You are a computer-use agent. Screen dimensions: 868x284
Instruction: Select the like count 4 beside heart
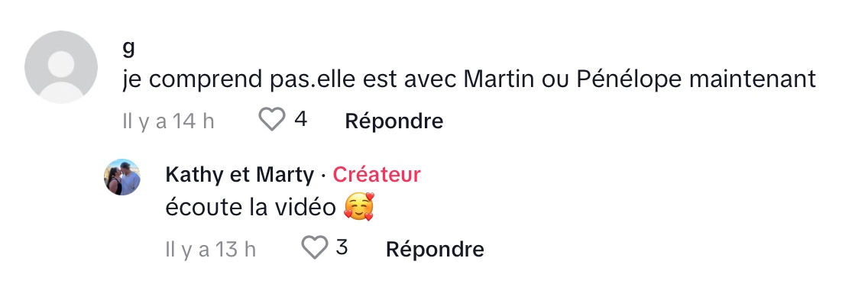point(300,120)
